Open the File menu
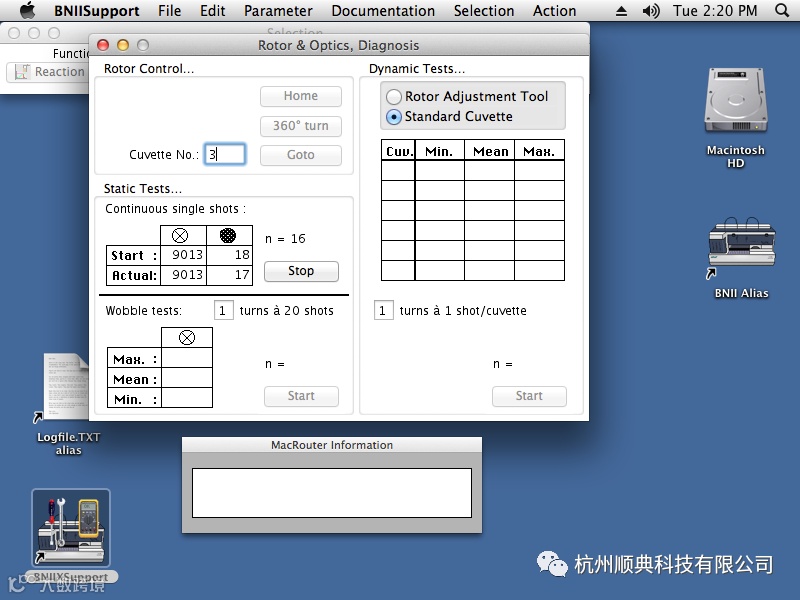Image resolution: width=800 pixels, height=600 pixels. pos(169,11)
